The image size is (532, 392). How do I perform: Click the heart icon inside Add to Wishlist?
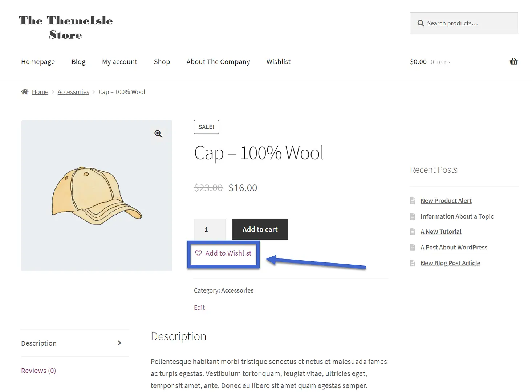pyautogui.click(x=198, y=253)
